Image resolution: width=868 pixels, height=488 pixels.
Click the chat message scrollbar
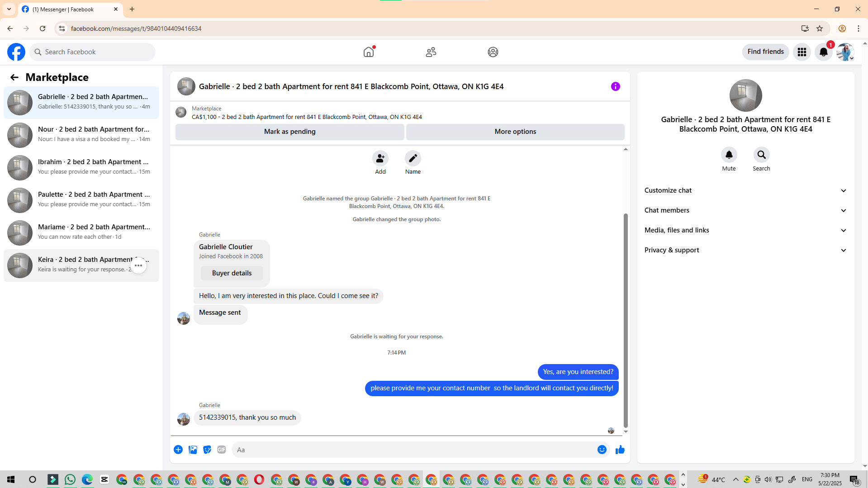tap(626, 320)
